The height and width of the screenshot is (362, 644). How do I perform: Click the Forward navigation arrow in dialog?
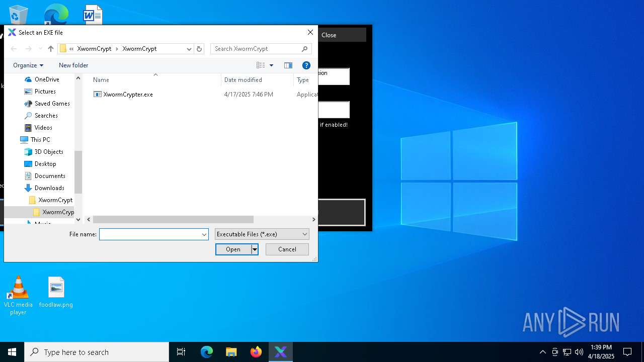pos(28,49)
